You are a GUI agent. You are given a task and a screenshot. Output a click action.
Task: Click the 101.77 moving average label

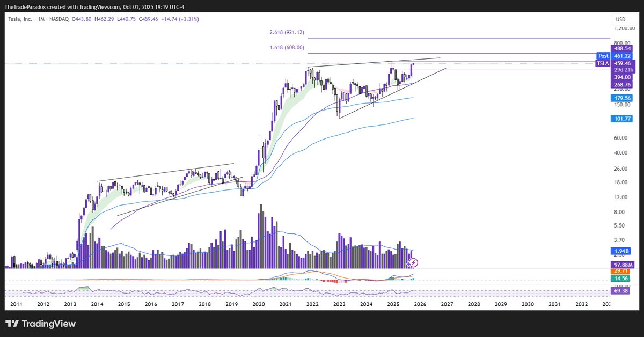pos(622,119)
